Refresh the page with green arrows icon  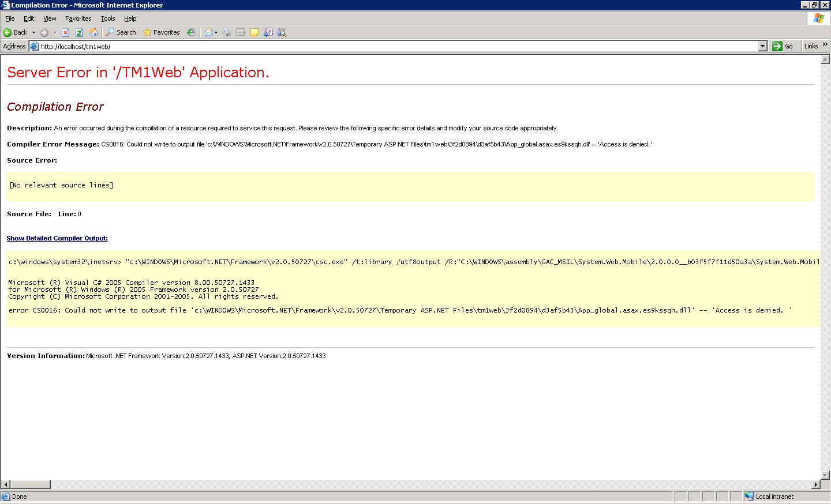click(x=79, y=32)
